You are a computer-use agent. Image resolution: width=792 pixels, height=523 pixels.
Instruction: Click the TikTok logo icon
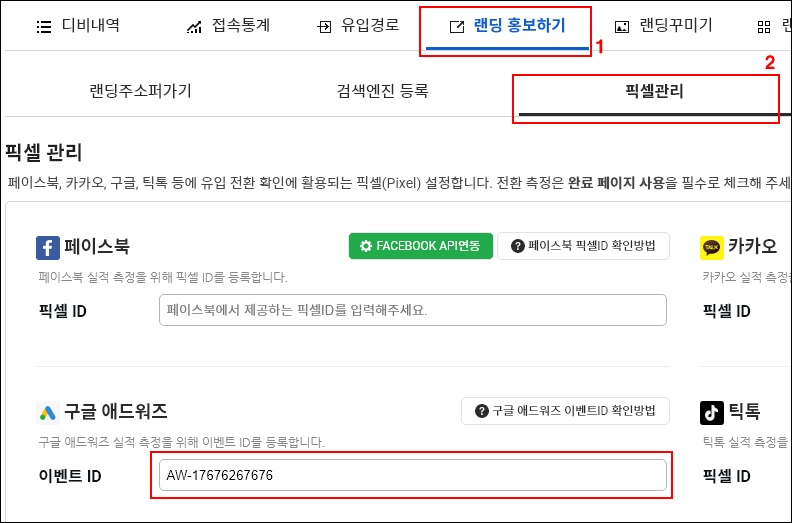pos(711,411)
